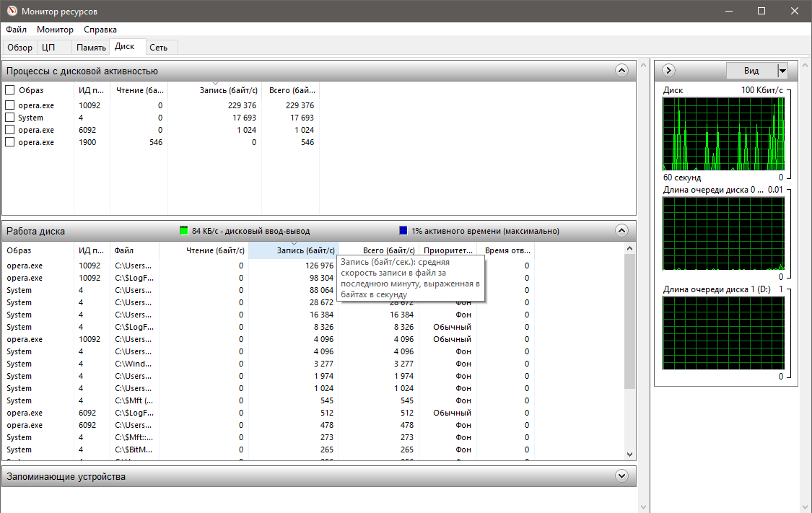
Task: Select the opera.exe row writing 98 304
Action: click(x=269, y=278)
